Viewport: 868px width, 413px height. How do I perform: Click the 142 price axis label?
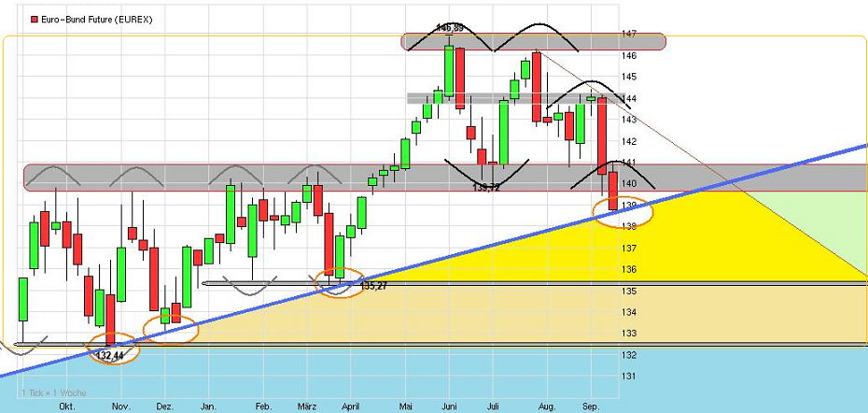630,141
